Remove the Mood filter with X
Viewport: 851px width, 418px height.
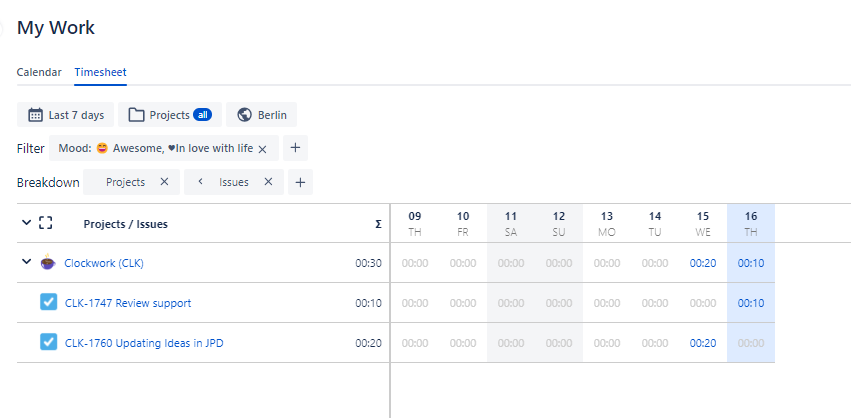pos(262,149)
